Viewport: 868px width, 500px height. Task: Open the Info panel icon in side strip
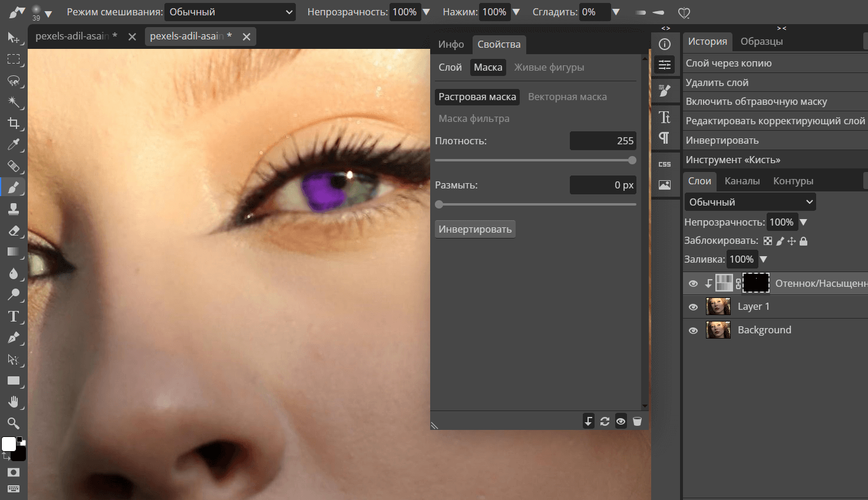[x=665, y=44]
